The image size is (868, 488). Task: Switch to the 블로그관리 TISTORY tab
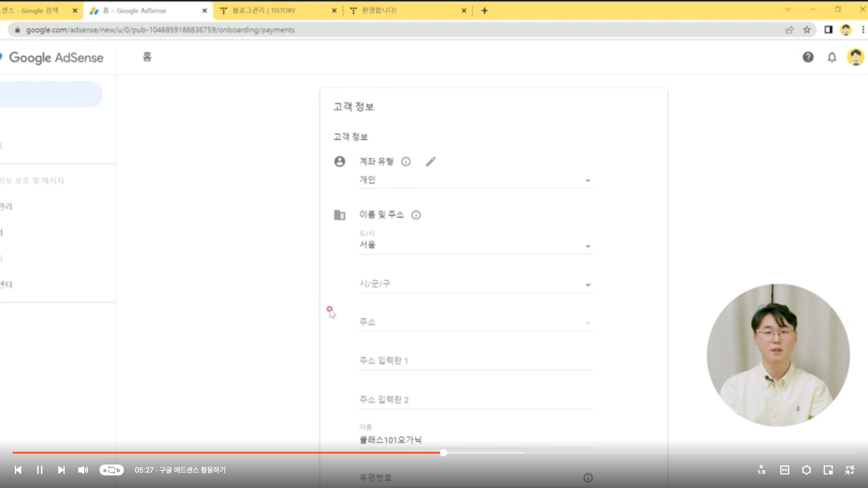pyautogui.click(x=264, y=10)
